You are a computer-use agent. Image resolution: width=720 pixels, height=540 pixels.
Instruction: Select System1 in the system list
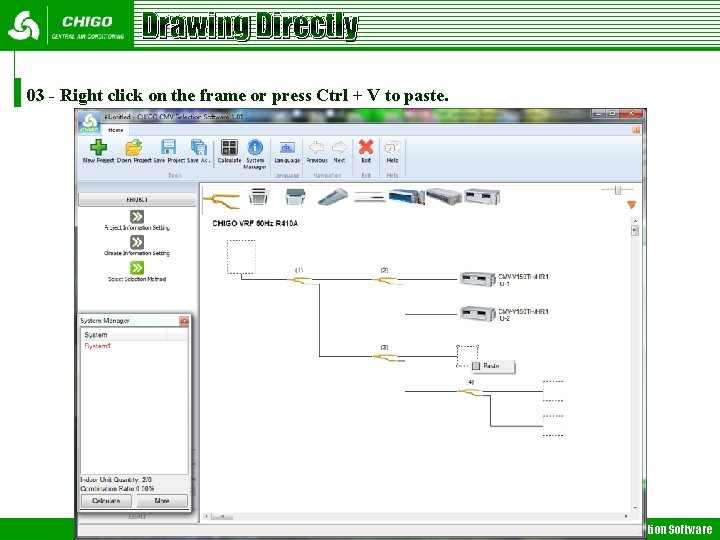click(97, 346)
